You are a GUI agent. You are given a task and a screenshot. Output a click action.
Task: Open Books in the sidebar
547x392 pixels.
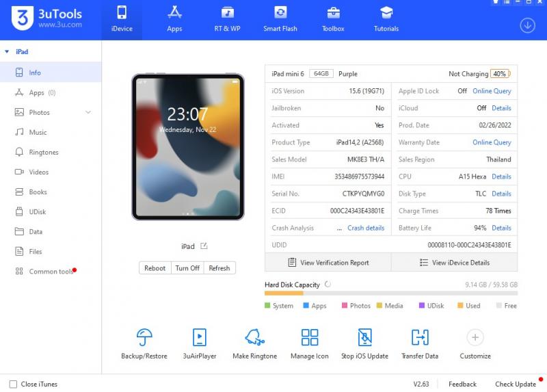51,192
